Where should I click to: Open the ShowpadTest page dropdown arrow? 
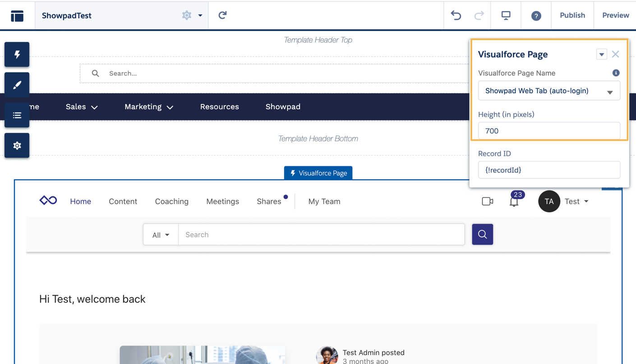click(200, 15)
